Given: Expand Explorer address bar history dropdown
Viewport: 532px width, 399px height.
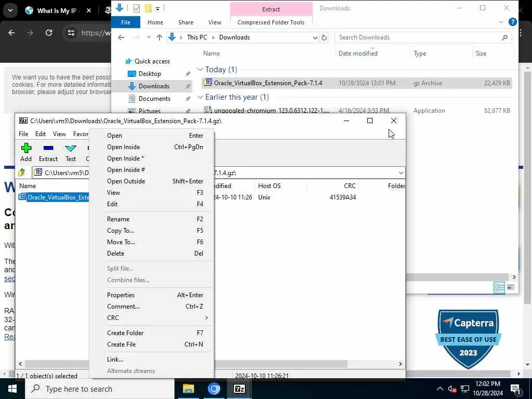Looking at the screenshot, I should (315, 37).
